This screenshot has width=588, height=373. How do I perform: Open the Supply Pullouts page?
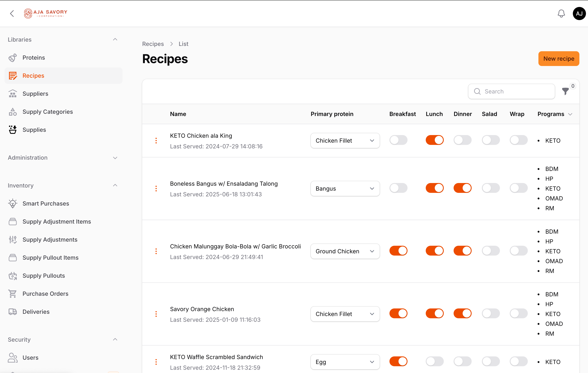(x=43, y=275)
